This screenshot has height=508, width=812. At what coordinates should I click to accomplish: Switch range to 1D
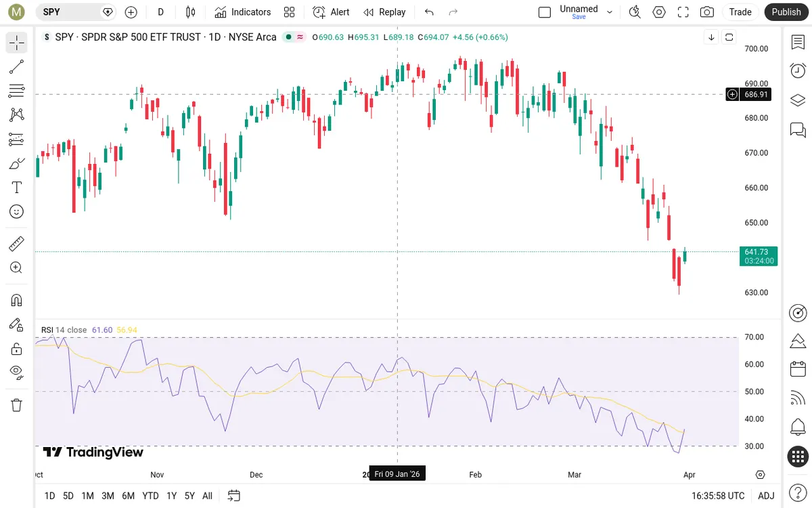(x=49, y=496)
